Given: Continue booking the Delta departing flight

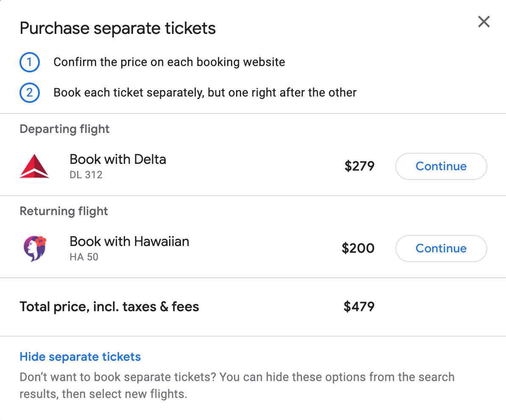Looking at the screenshot, I should (x=441, y=166).
